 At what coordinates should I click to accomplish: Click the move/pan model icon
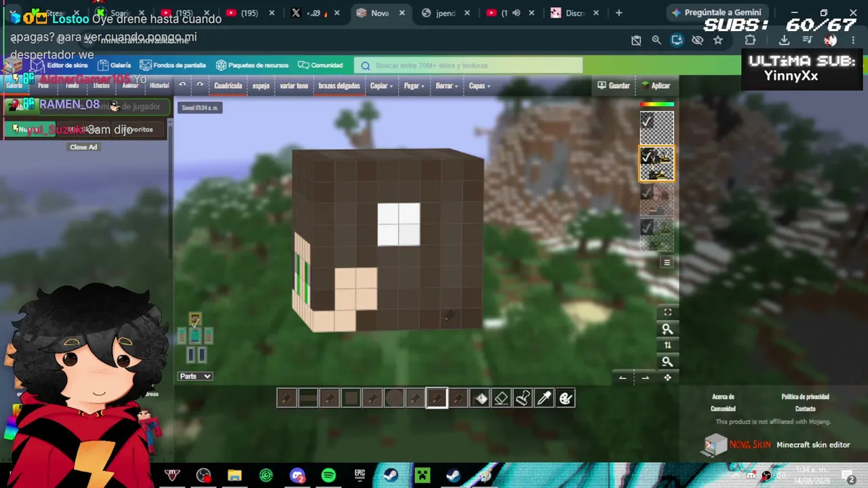pyautogui.click(x=667, y=378)
